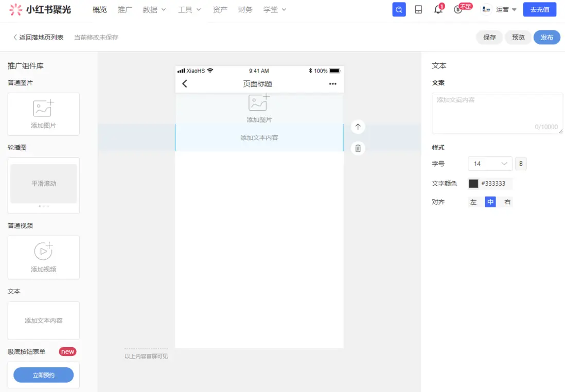Image resolution: width=565 pixels, height=392 pixels.
Task: Add text component 添加文本内容 from library
Action: tap(44, 320)
